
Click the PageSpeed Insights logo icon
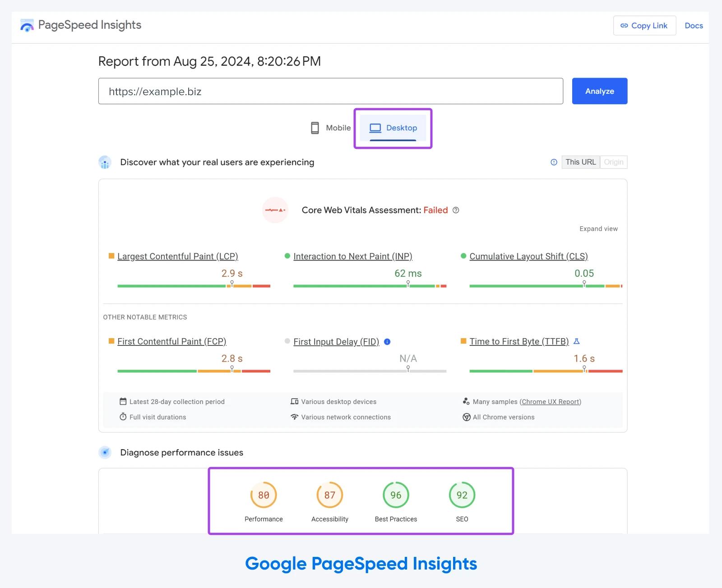coord(27,26)
